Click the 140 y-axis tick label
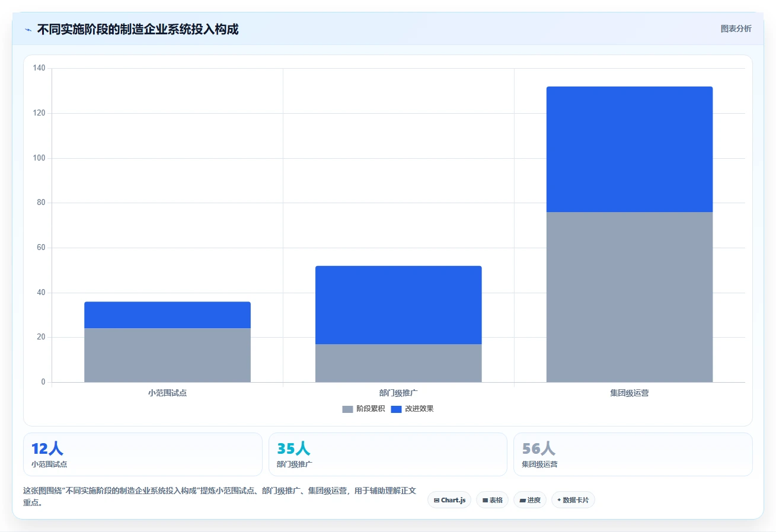This screenshot has height=532, width=776. 39,68
